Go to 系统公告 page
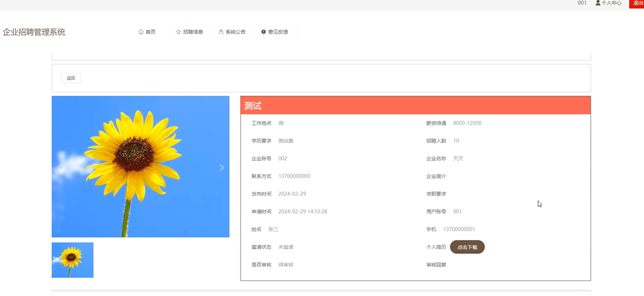 [x=235, y=32]
